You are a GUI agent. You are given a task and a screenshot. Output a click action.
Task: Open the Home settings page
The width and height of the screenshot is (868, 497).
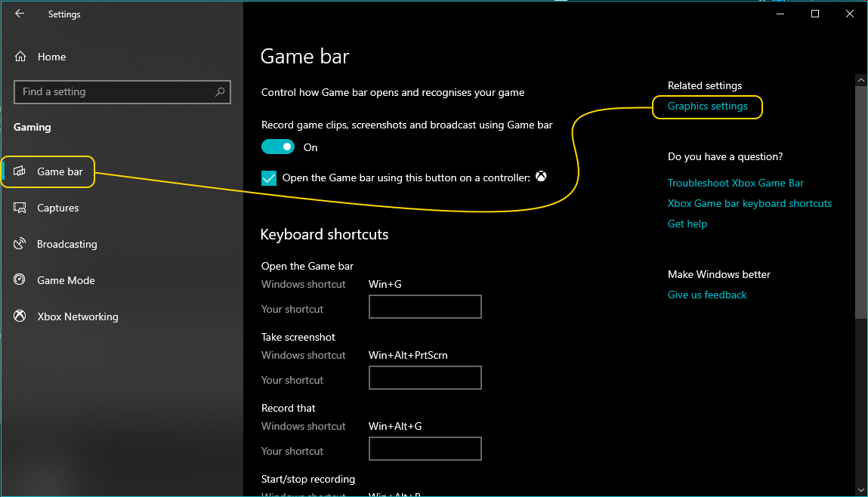(x=51, y=57)
